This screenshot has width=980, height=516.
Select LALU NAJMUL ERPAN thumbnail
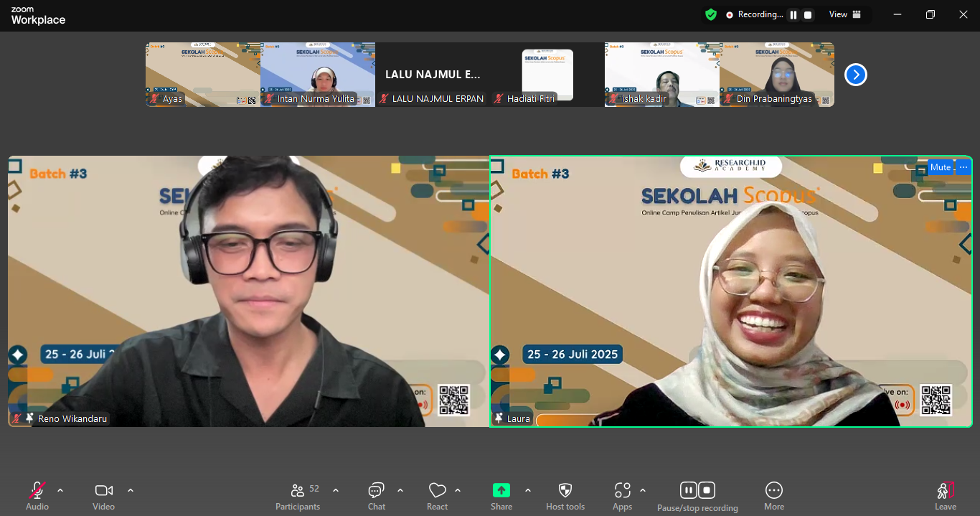coord(433,75)
